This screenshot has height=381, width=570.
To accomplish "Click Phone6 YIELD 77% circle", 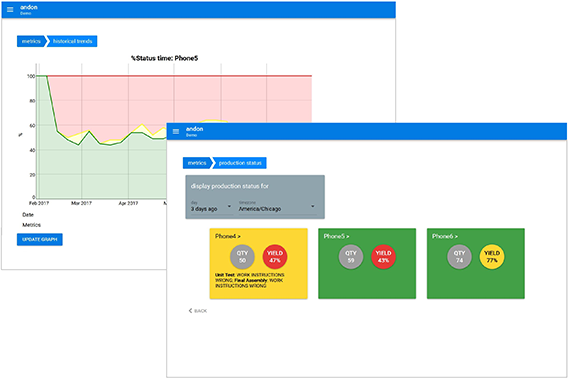I will [492, 257].
